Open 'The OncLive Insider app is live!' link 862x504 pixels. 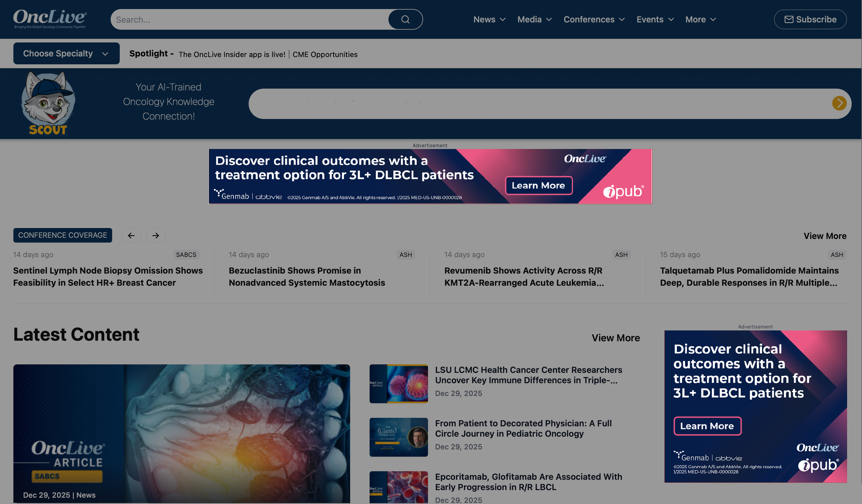[x=232, y=54]
